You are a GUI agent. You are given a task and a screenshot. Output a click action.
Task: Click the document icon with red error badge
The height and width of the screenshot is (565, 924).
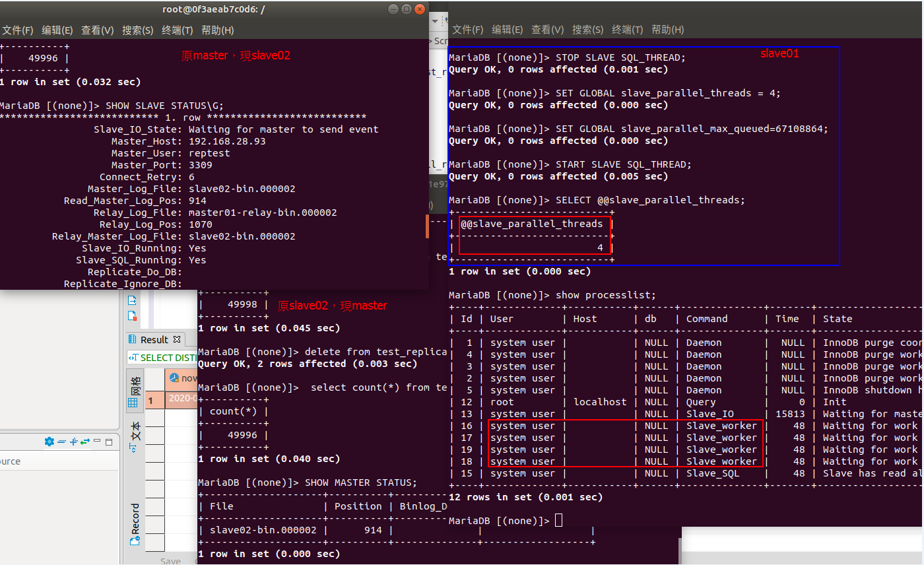tap(132, 316)
